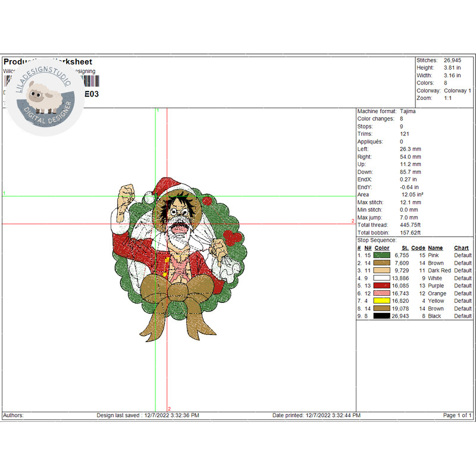476x476 pixels.
Task: Click the Tajima machine format value
Action: pyautogui.click(x=408, y=111)
